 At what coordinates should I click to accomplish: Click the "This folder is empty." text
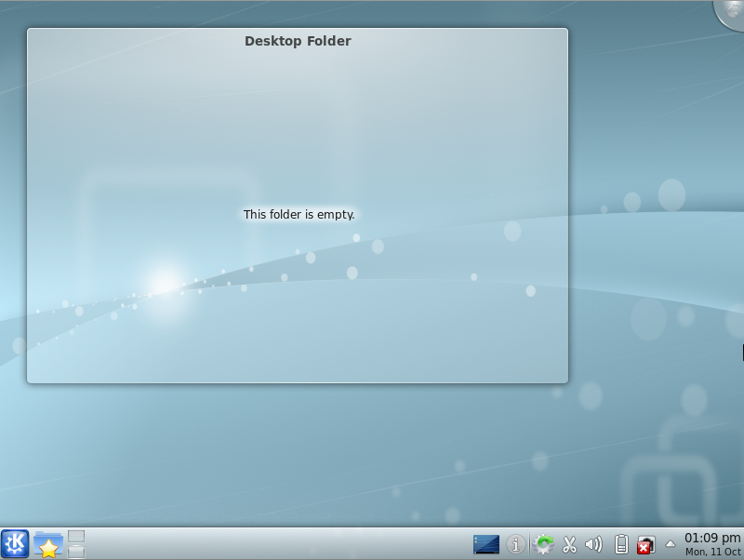point(299,214)
